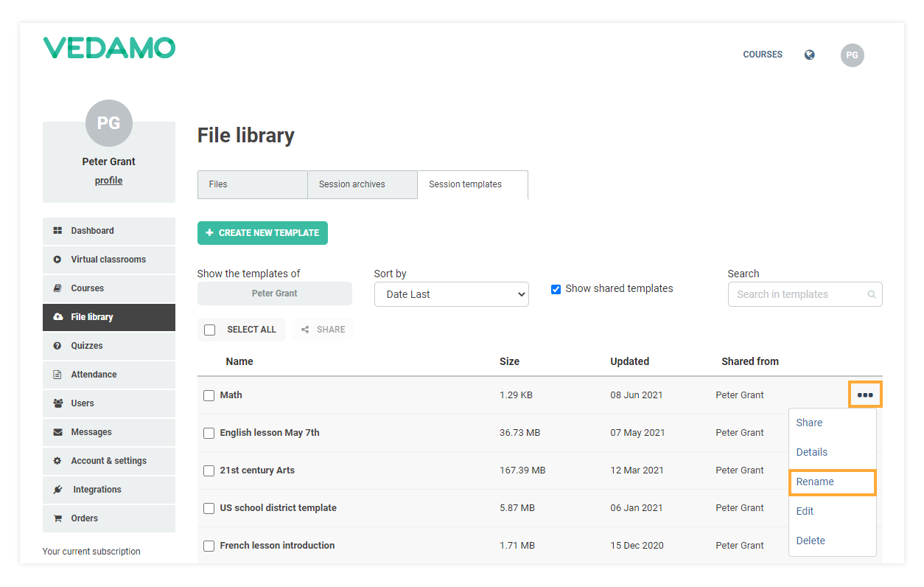Image resolution: width=924 pixels, height=587 pixels.
Task: Click the Courses book icon
Action: click(57, 288)
